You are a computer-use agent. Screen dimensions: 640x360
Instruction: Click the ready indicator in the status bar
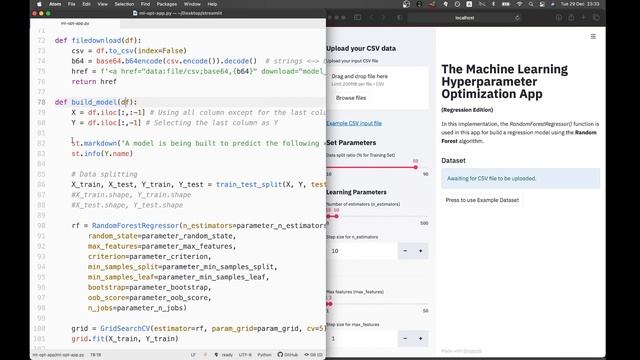pyautogui.click(x=227, y=355)
